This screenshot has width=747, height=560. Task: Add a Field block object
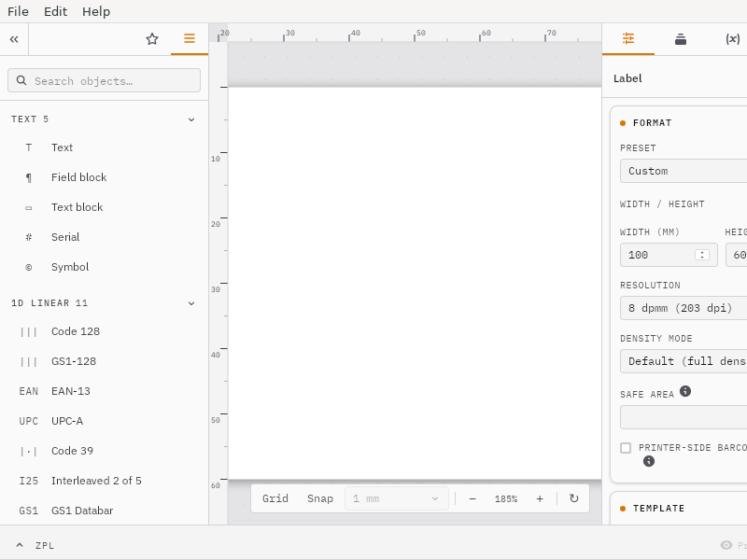104,177
